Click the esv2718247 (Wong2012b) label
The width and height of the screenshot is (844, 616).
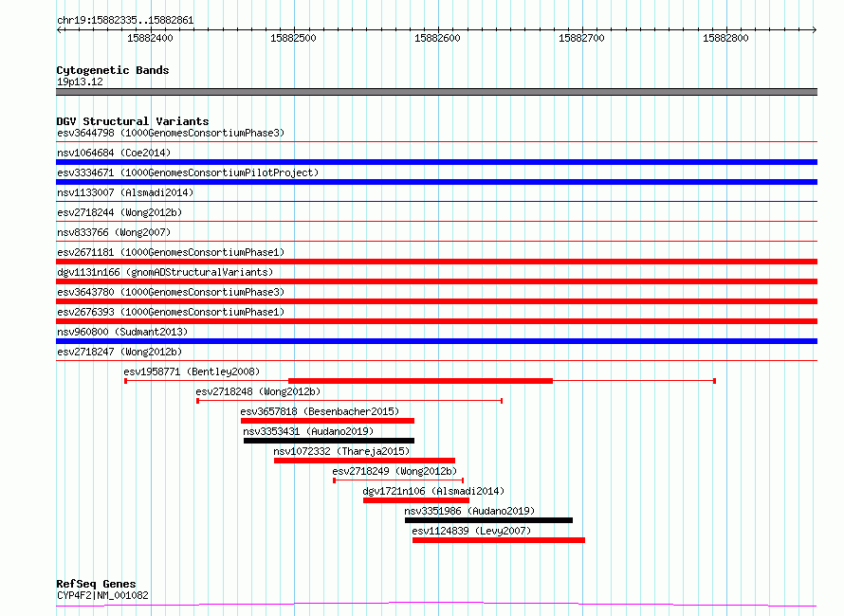(x=119, y=352)
